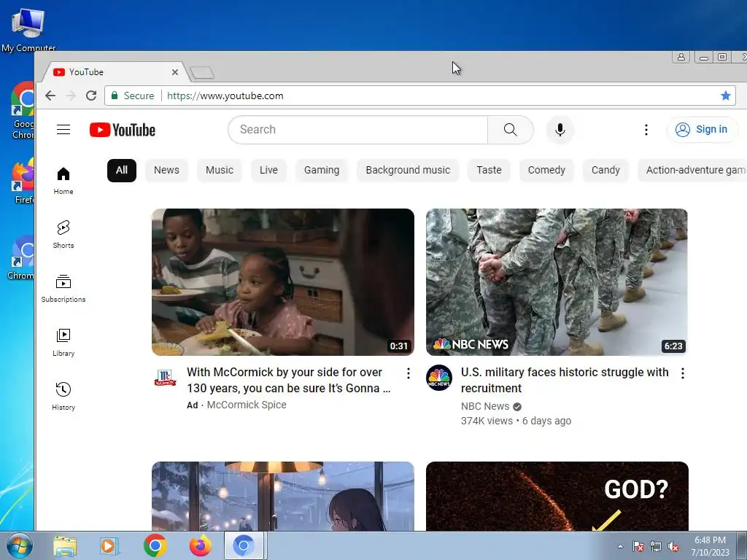Select the All filter chip

coord(122,171)
